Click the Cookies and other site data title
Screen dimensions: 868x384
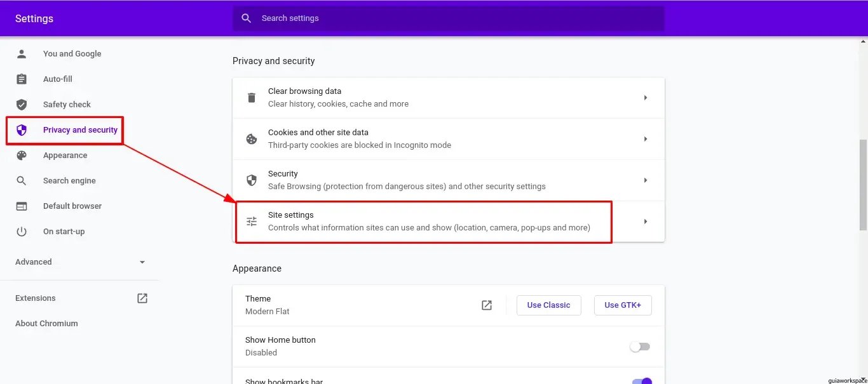(318, 133)
